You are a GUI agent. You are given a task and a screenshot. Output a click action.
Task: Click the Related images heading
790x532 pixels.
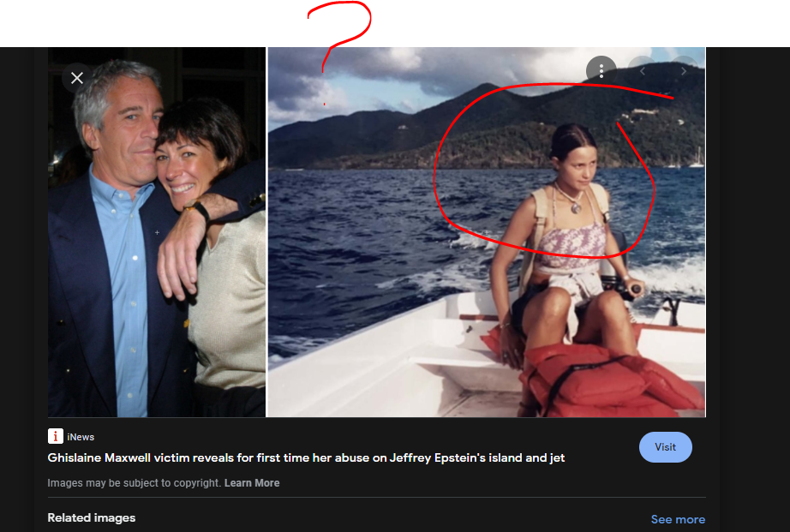[91, 517]
